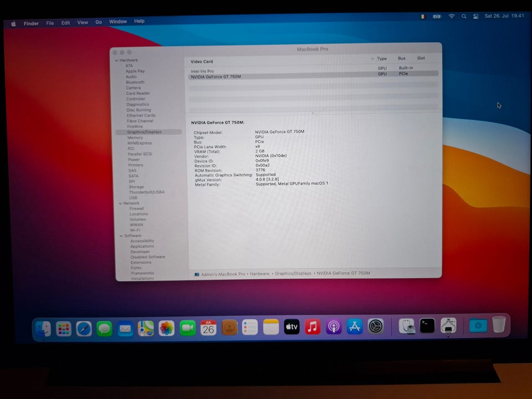Open Control Center in menu bar
Viewport: 532px width, 399px height.
click(475, 16)
